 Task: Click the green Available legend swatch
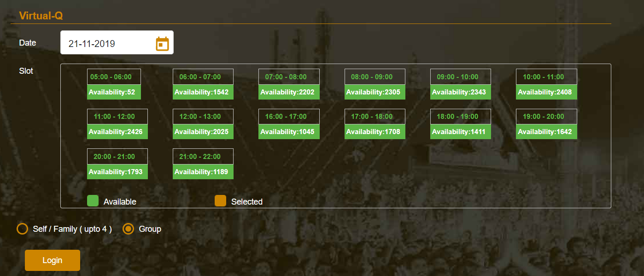click(x=93, y=200)
